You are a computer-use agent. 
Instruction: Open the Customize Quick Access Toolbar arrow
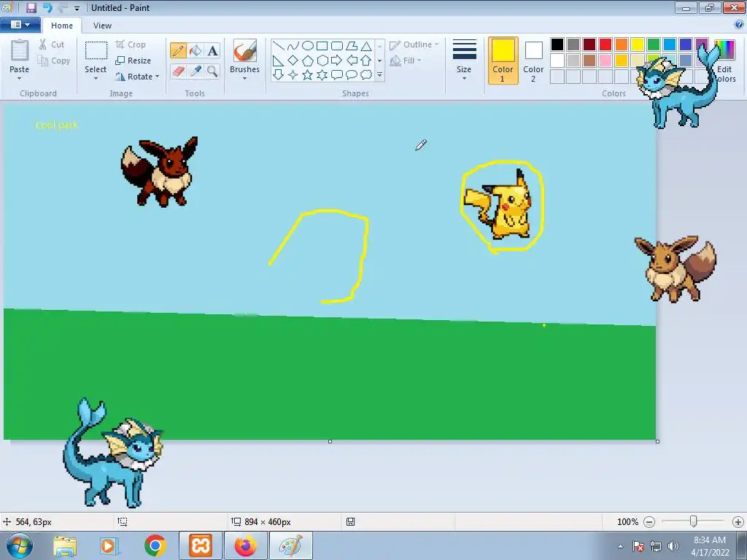77,9
